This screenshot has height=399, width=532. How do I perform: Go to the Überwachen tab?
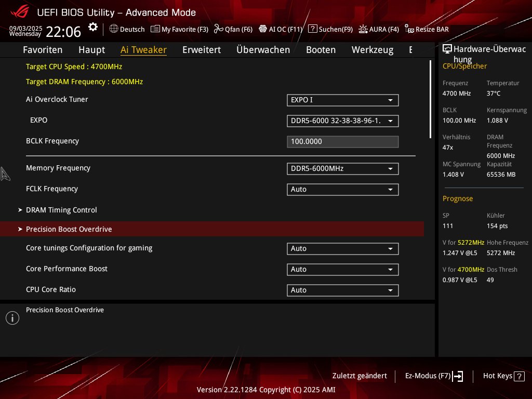point(263,50)
